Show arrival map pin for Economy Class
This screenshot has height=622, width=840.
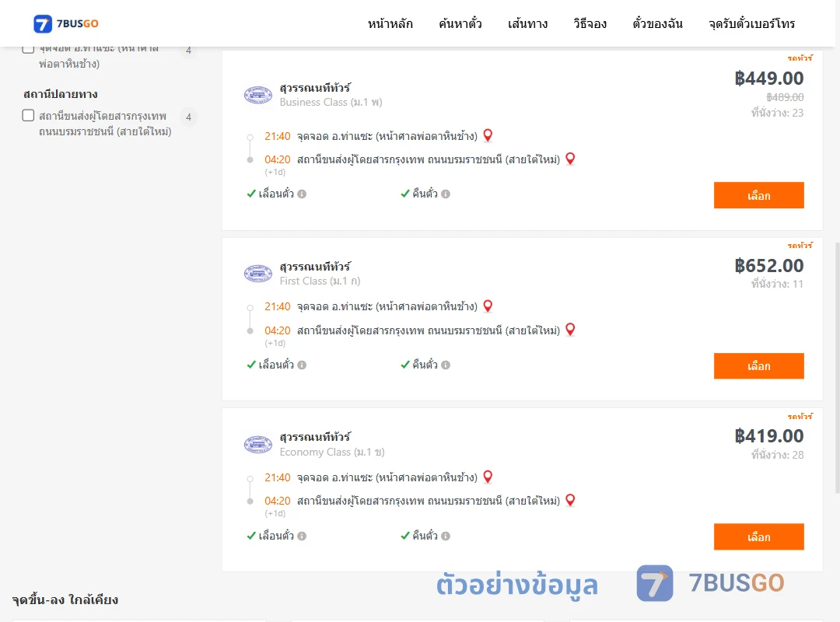coord(571,500)
